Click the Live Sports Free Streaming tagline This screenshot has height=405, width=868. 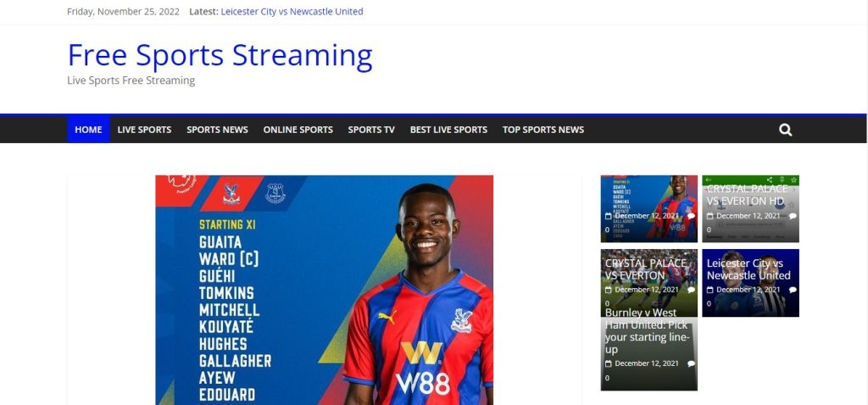131,80
